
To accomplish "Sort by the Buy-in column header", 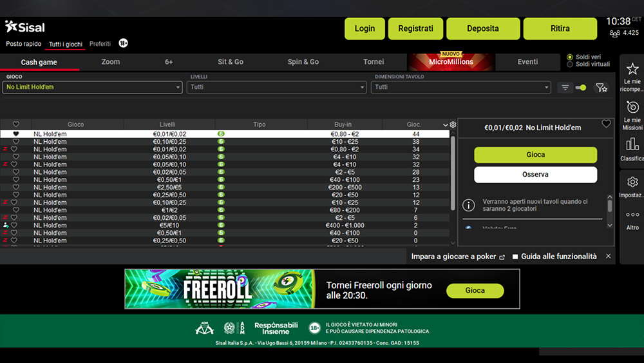I will [343, 124].
